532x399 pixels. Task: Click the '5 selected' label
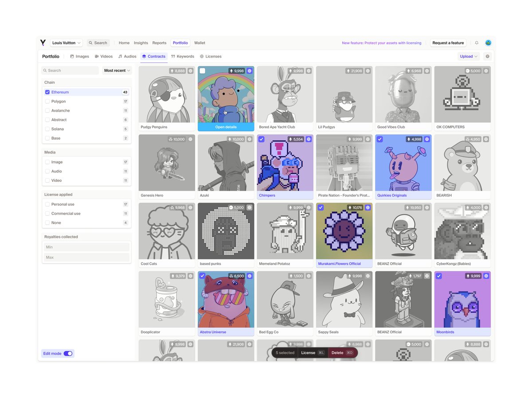(285, 353)
